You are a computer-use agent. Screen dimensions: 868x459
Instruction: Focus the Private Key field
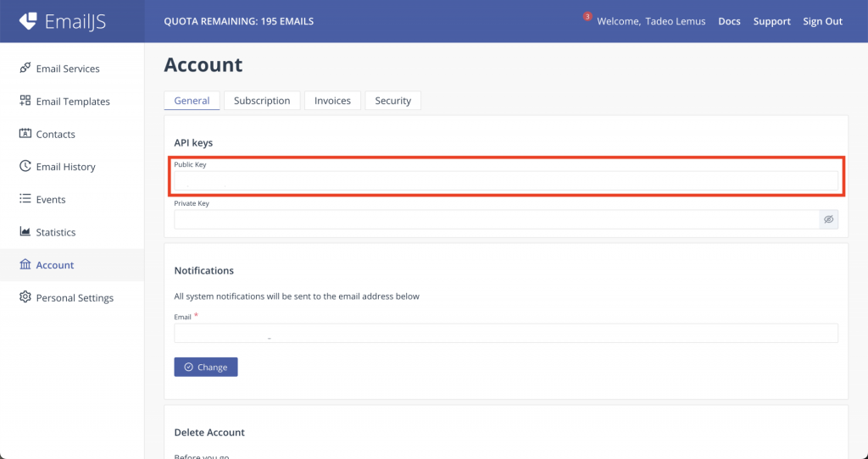pos(497,219)
